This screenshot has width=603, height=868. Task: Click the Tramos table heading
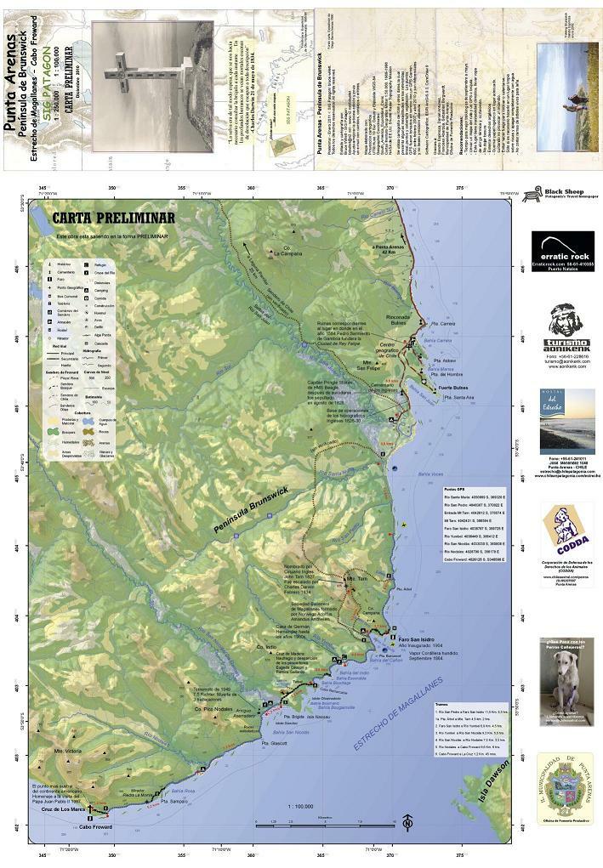(441, 705)
